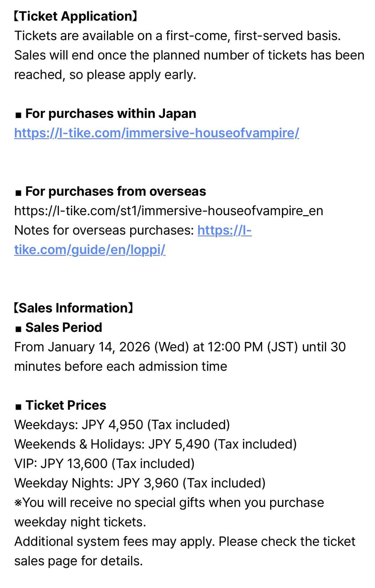Screen dimensions: 375x588
Task: Click the first-come, first-served sentence
Action: point(177,36)
